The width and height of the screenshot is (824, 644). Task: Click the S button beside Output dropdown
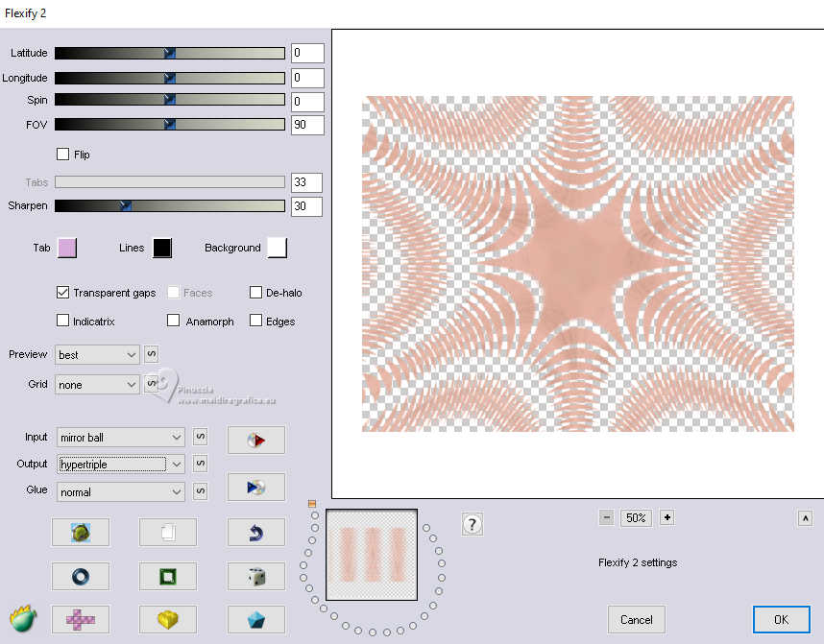[200, 464]
